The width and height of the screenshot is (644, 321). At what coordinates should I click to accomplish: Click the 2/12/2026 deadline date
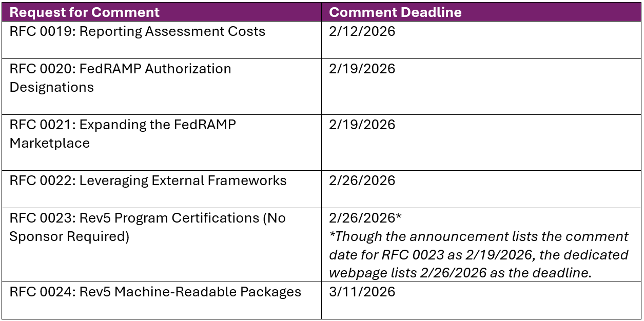pos(362,31)
